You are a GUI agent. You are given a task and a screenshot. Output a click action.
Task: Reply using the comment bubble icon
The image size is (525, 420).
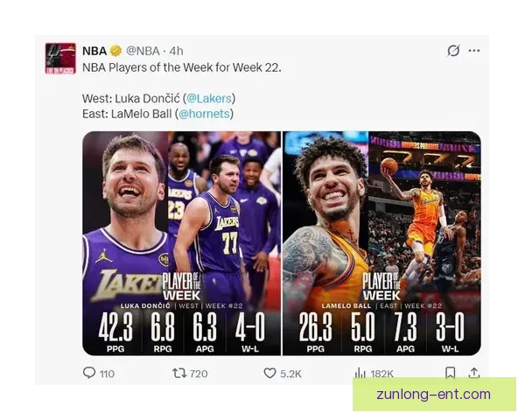[x=89, y=373]
